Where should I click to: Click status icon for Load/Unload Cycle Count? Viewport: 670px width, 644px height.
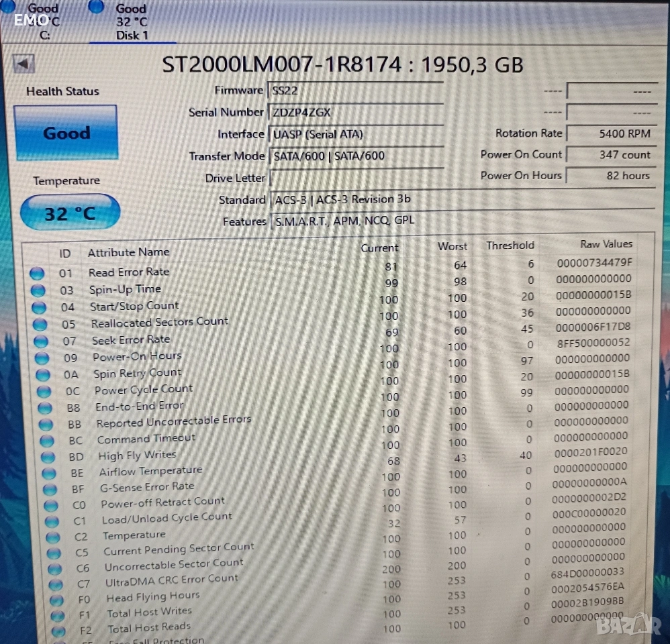[x=52, y=521]
